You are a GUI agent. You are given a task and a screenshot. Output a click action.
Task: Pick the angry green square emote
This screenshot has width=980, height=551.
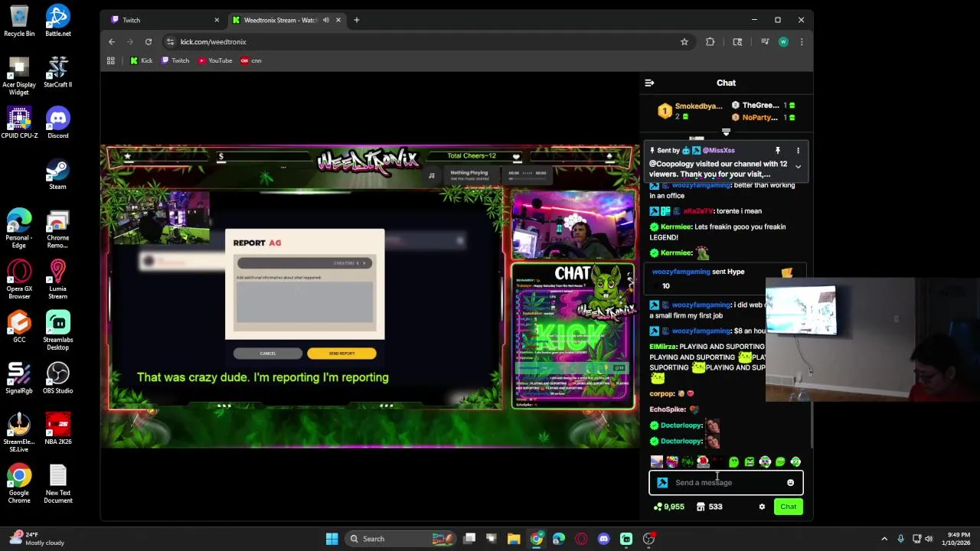point(750,461)
